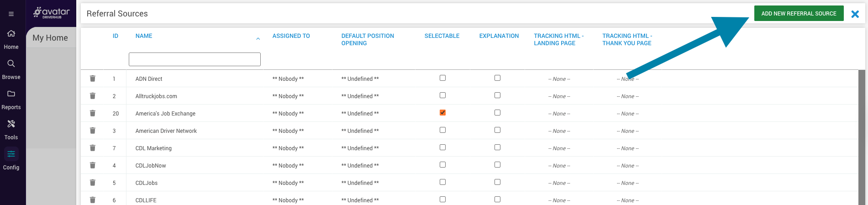Click trash icon for America's Job Exchange
Viewport: 868px width, 205px height.
pos(93,113)
